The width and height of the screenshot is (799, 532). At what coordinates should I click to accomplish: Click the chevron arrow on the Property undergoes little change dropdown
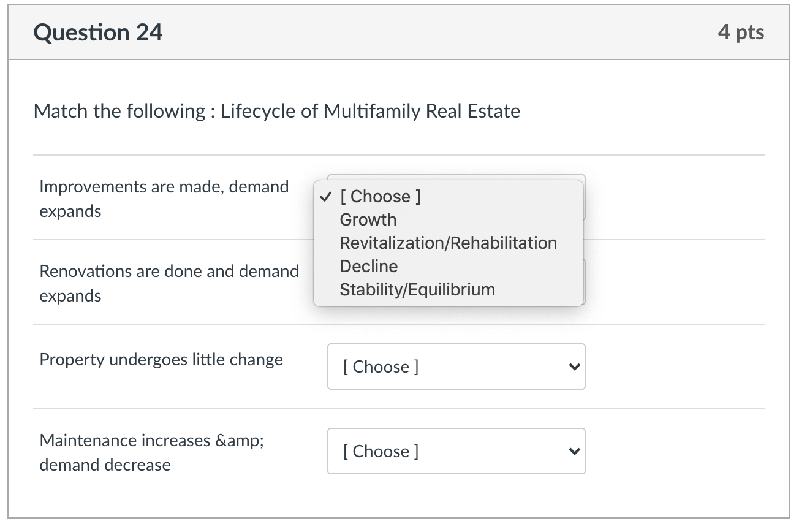click(574, 367)
